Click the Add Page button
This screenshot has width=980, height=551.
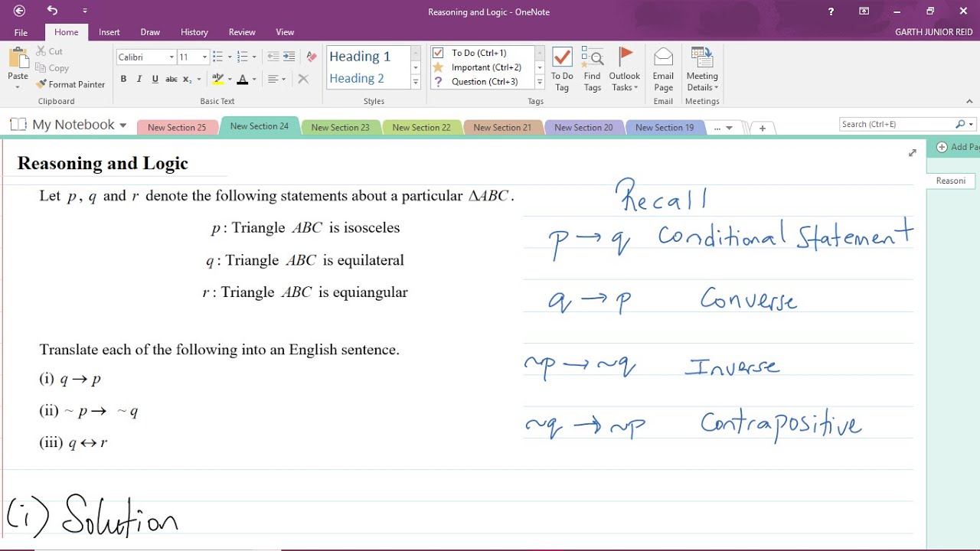(x=957, y=147)
